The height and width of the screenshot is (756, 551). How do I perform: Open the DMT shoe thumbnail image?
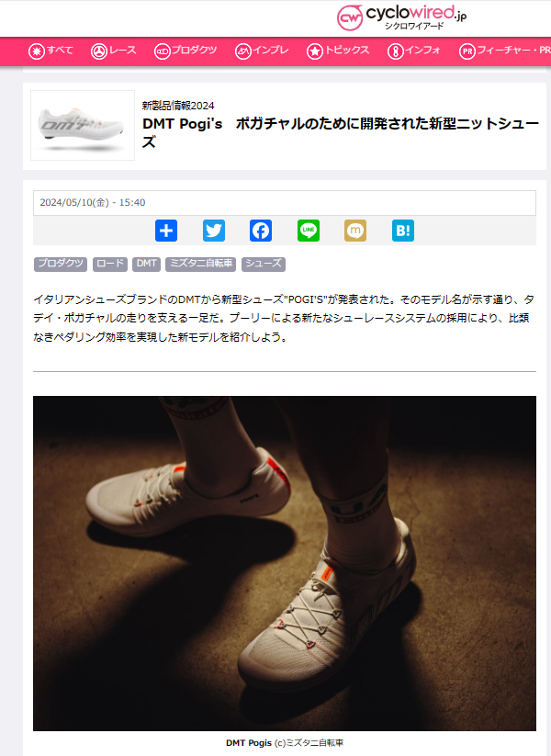(83, 125)
